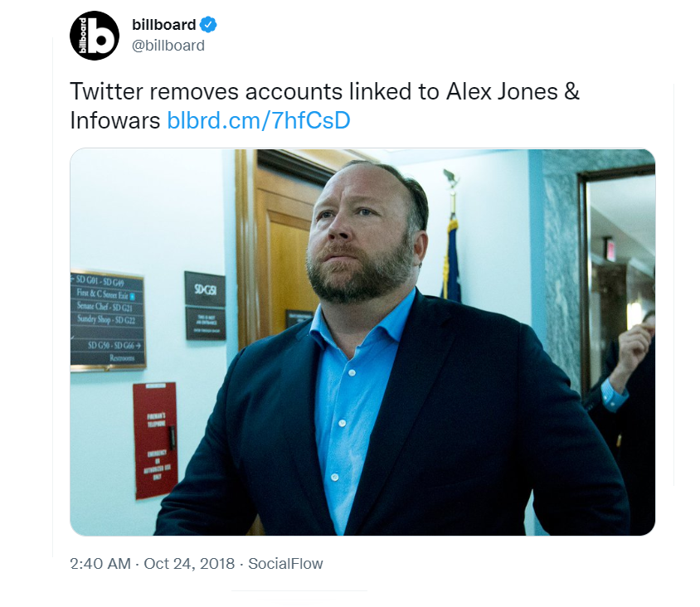700x607 pixels.
Task: Click the word "Infowars" in the tweet
Action: [x=115, y=120]
